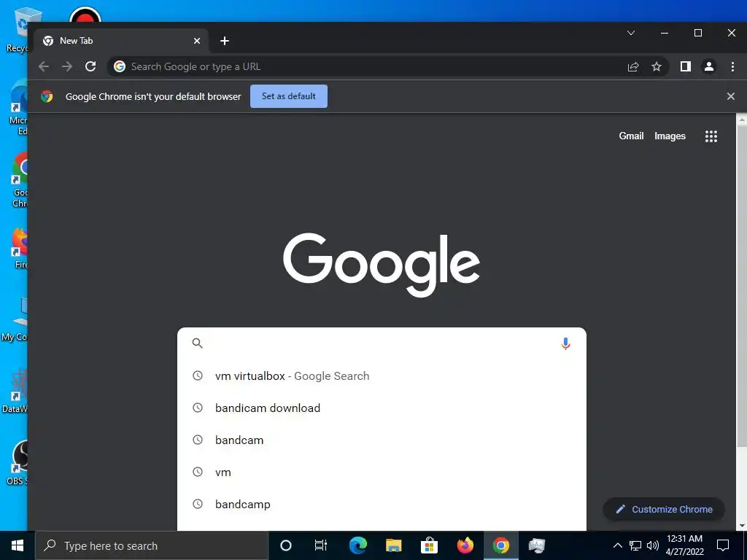Viewport: 747px width, 560px height.
Task: Click the magnifier icon in Google search box
Action: 197,343
